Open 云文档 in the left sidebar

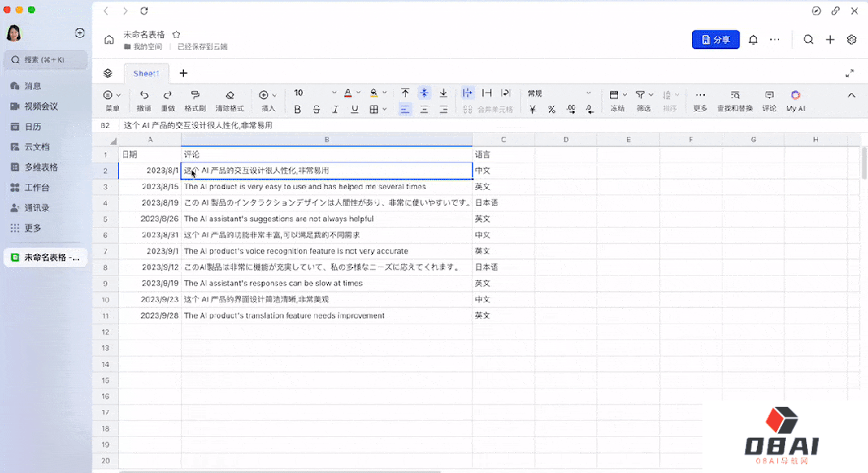tap(36, 146)
